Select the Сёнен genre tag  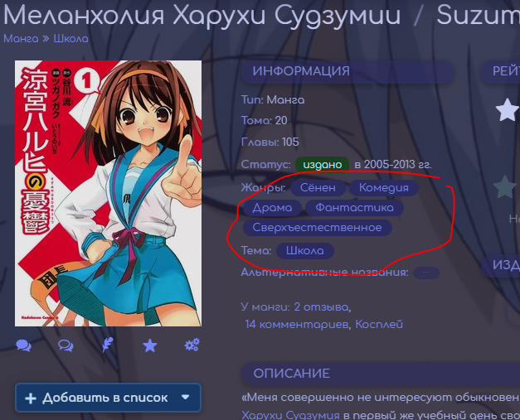(x=318, y=188)
